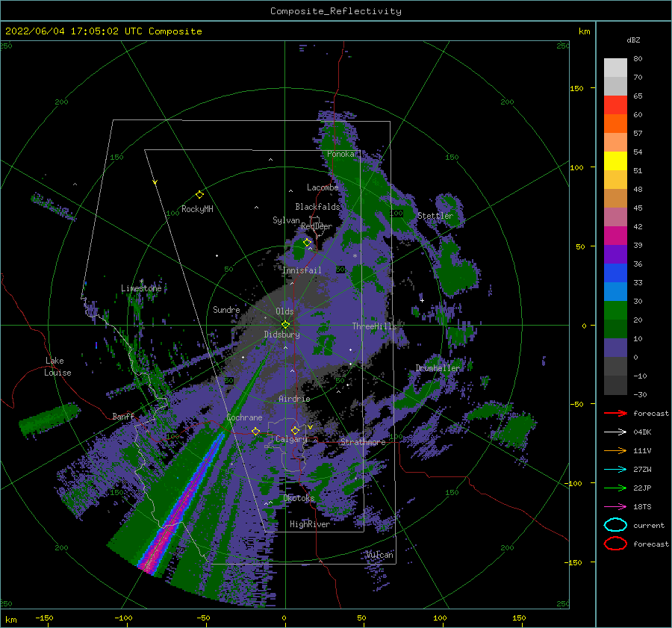The image size is (672, 628).
Task: Click the Banff label
Action: click(x=123, y=416)
